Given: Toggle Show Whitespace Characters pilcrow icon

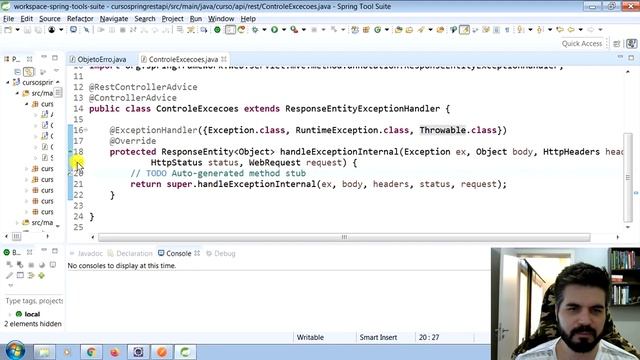Looking at the screenshot, I should coord(507,30).
